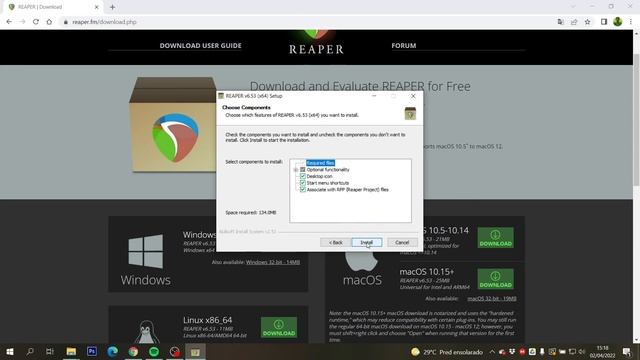The height and width of the screenshot is (360, 640).
Task: Toggle the browser side panel icon
Action: 604,22
